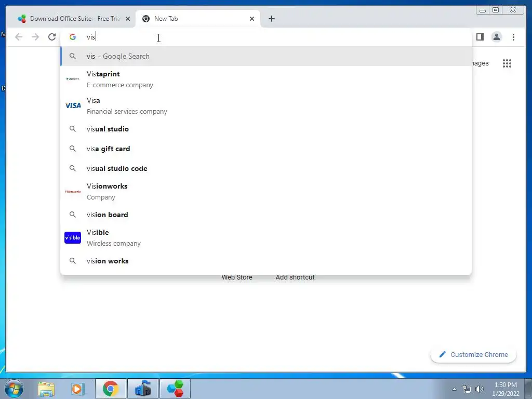Reload the current page
This screenshot has width=532, height=399.
click(52, 37)
